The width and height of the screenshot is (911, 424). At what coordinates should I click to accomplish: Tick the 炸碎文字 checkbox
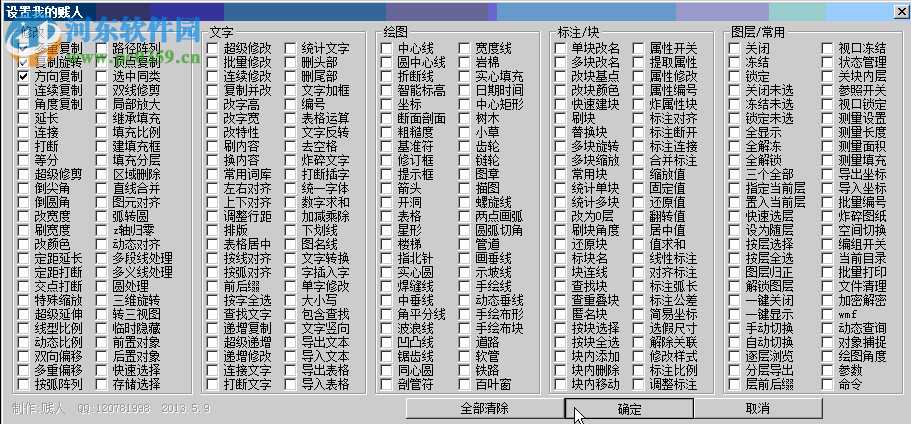[290, 160]
